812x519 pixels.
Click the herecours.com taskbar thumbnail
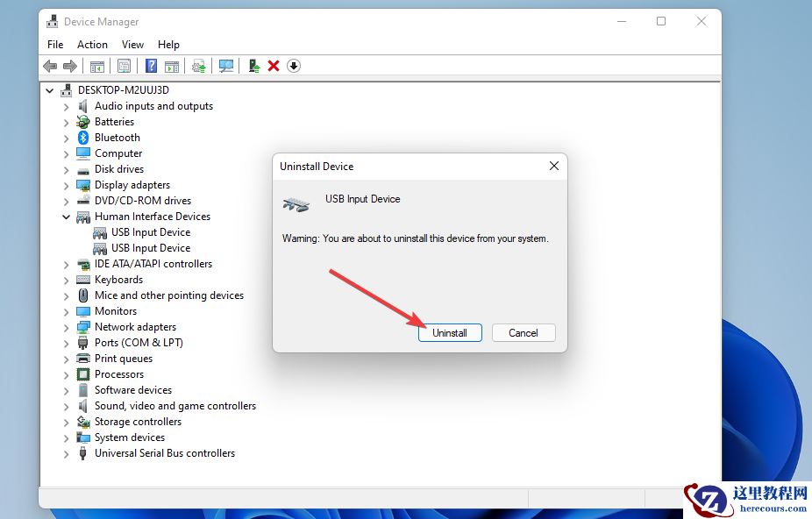pyautogui.click(x=756, y=499)
